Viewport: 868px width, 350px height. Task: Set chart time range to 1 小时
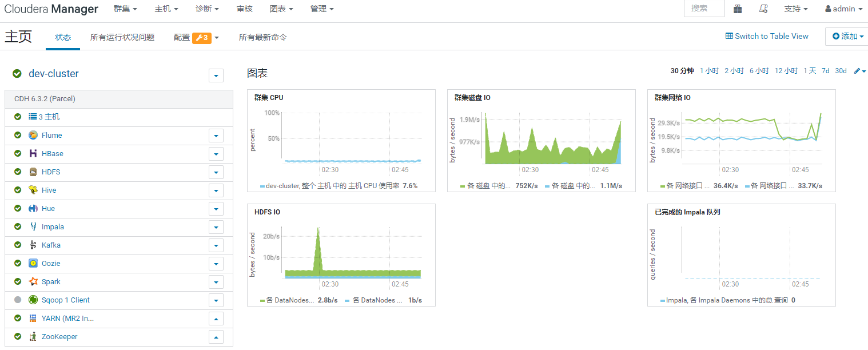(x=709, y=71)
